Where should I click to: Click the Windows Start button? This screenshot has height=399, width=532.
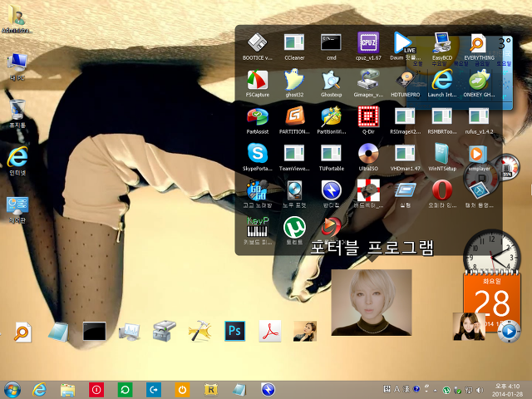(x=12, y=390)
